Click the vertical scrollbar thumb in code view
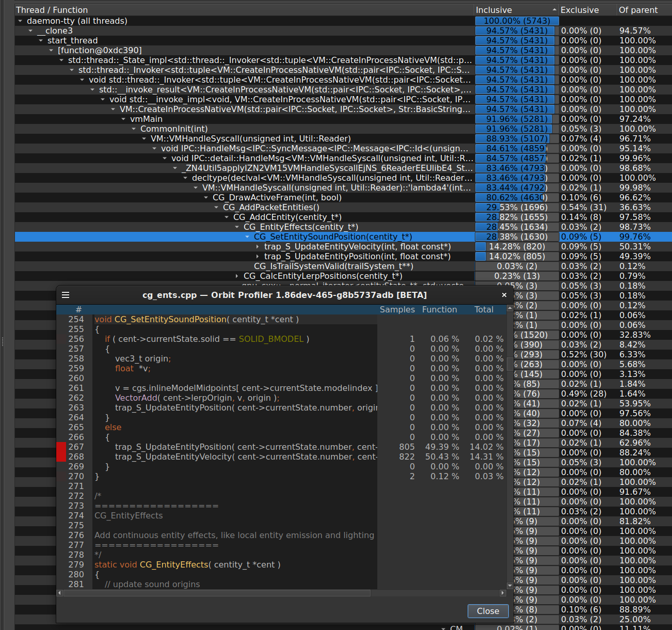 pyautogui.click(x=510, y=364)
